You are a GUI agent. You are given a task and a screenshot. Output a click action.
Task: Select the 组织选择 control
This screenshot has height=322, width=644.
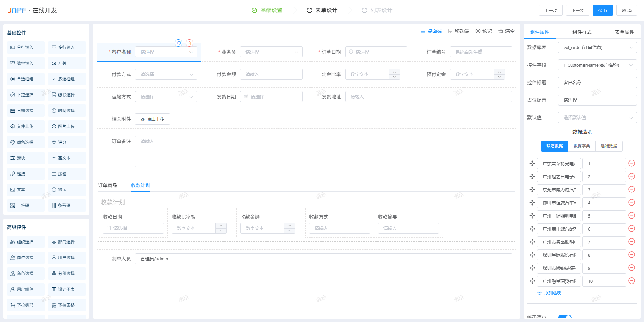click(26, 242)
